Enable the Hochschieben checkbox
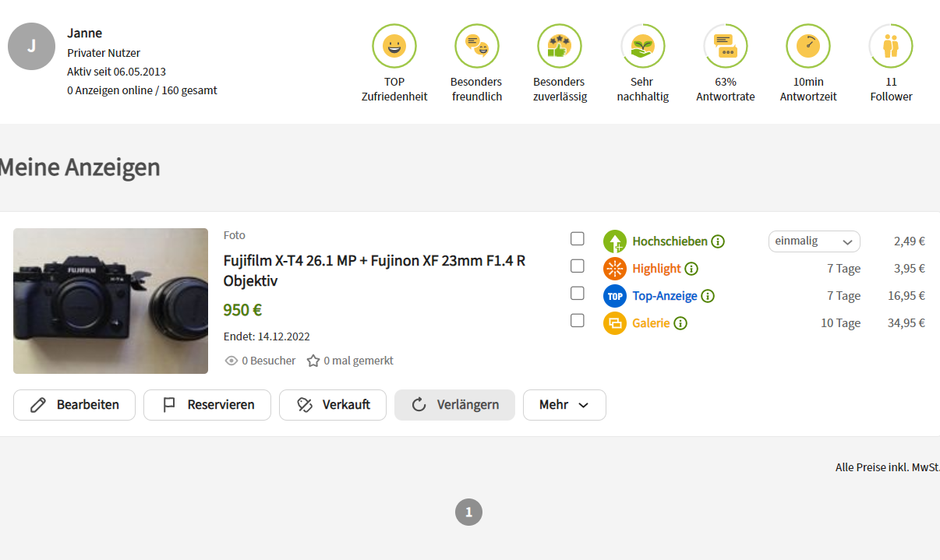 point(578,238)
